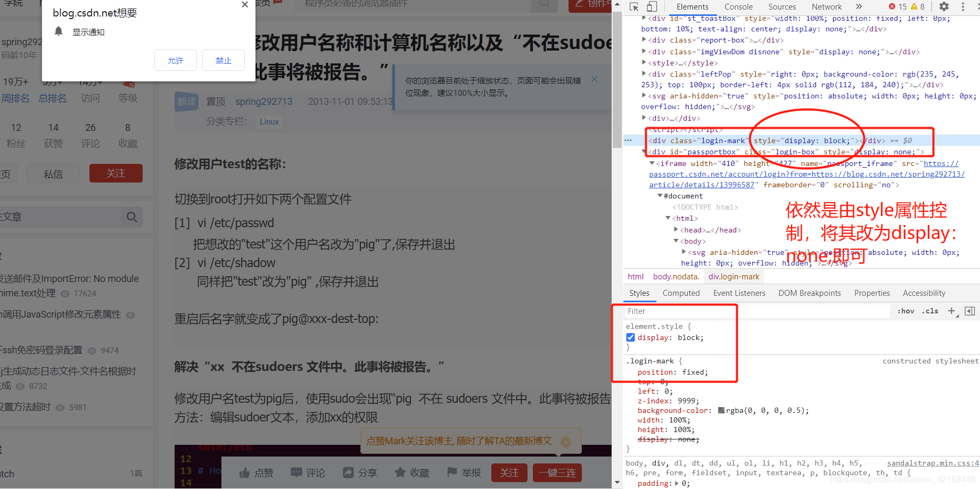980x489 pixels.
Task: Click the yellow warning count indicator
Action: pos(918,6)
